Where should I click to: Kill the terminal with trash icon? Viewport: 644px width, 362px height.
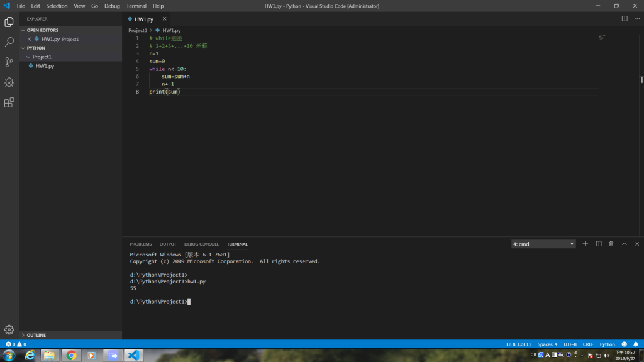pyautogui.click(x=611, y=244)
